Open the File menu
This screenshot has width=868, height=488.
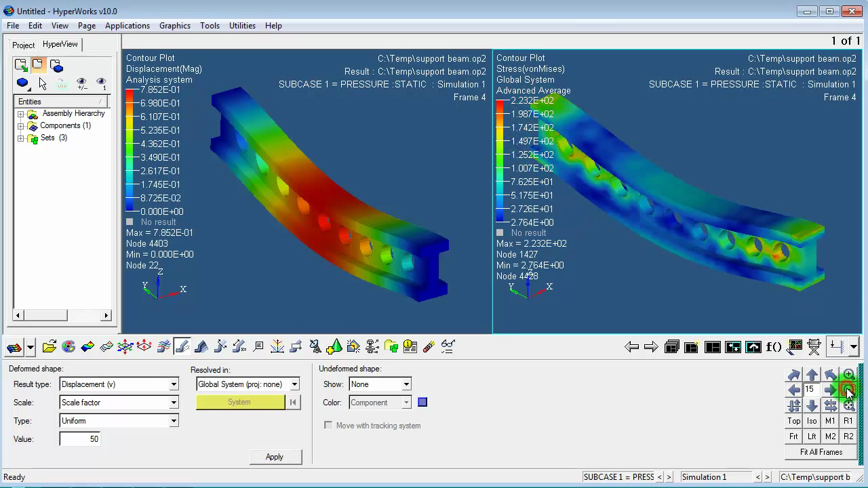pyautogui.click(x=13, y=26)
